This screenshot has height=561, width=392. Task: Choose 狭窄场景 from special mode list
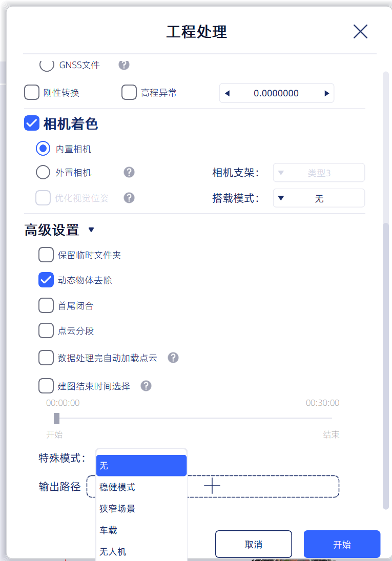click(141, 508)
